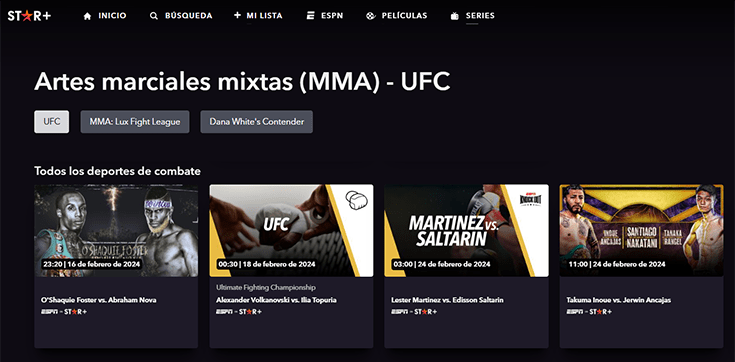Click the film reel icon beside Películas

pyautogui.click(x=371, y=16)
